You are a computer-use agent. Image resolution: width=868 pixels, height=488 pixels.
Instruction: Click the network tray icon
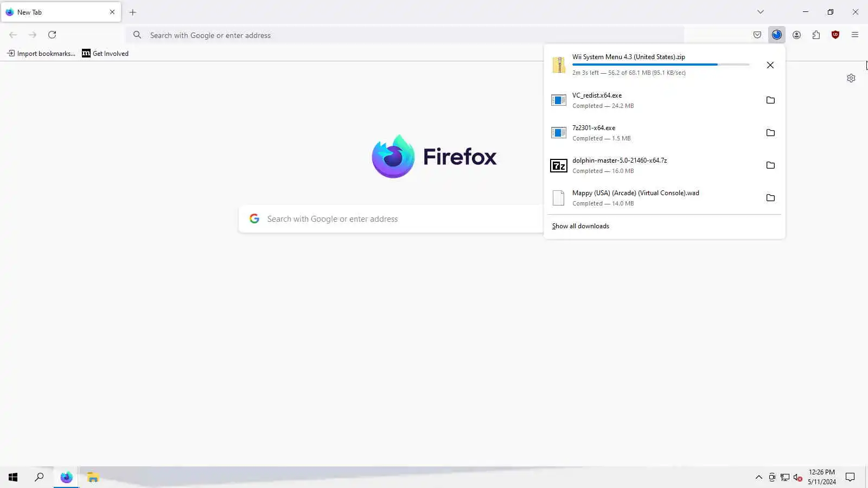click(x=785, y=477)
